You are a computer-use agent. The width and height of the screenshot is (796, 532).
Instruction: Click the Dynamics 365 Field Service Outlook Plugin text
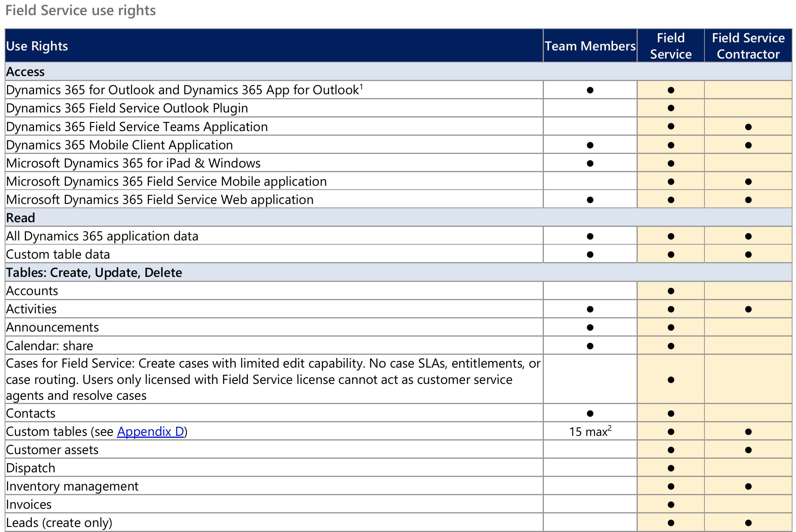[127, 108]
